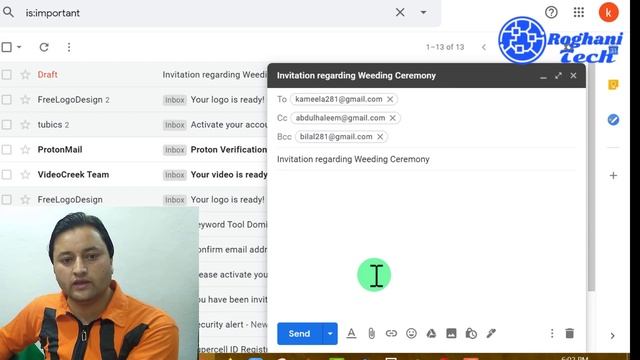The height and width of the screenshot is (360, 640).
Task: Open the Tasks side panel icon
Action: pos(613,120)
